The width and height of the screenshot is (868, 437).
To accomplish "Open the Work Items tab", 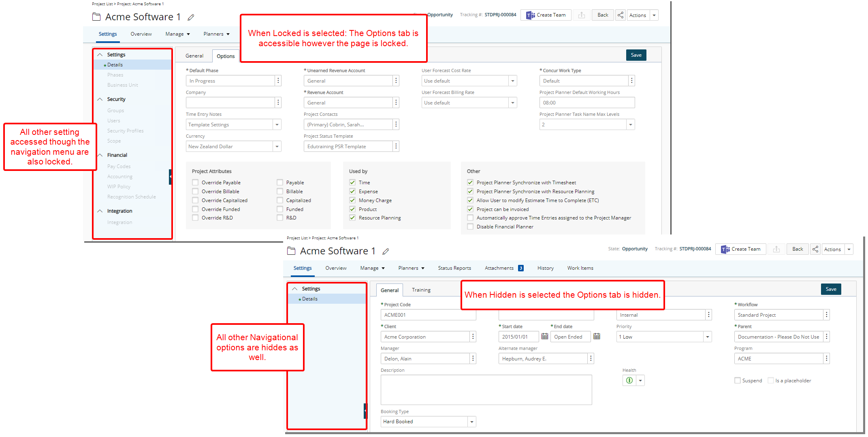I will tap(580, 268).
